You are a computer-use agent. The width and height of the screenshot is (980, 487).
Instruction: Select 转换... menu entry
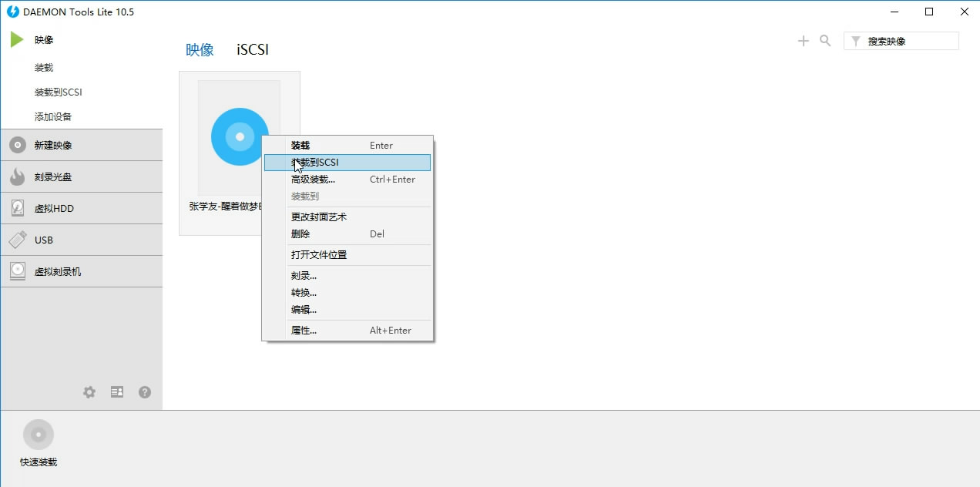click(347, 292)
